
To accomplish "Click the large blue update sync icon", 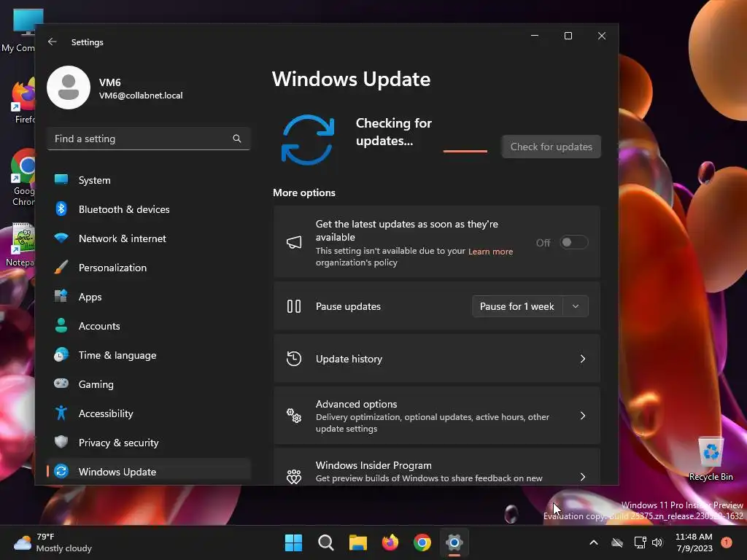I will point(308,140).
